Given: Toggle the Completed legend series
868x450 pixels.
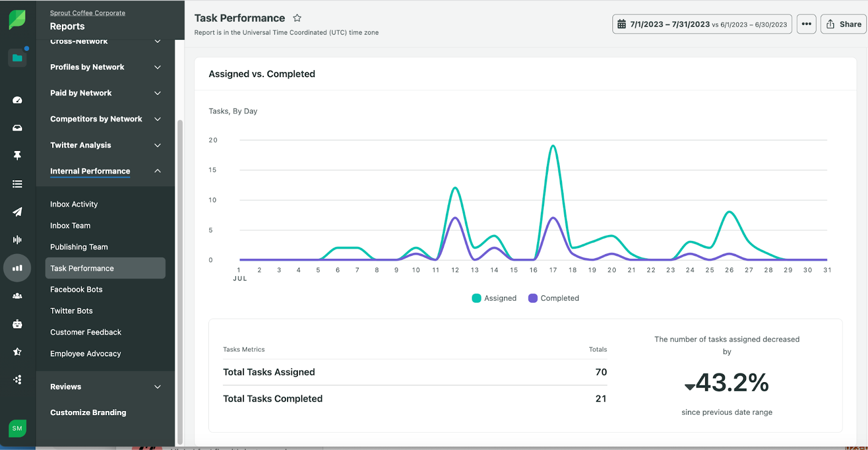Looking at the screenshot, I should click(553, 298).
